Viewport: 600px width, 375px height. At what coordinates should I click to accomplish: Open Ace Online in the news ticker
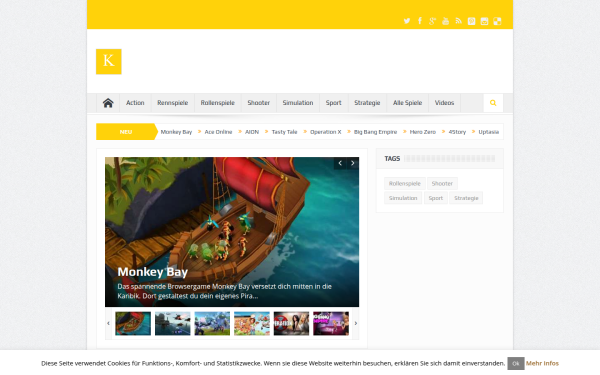click(x=218, y=132)
